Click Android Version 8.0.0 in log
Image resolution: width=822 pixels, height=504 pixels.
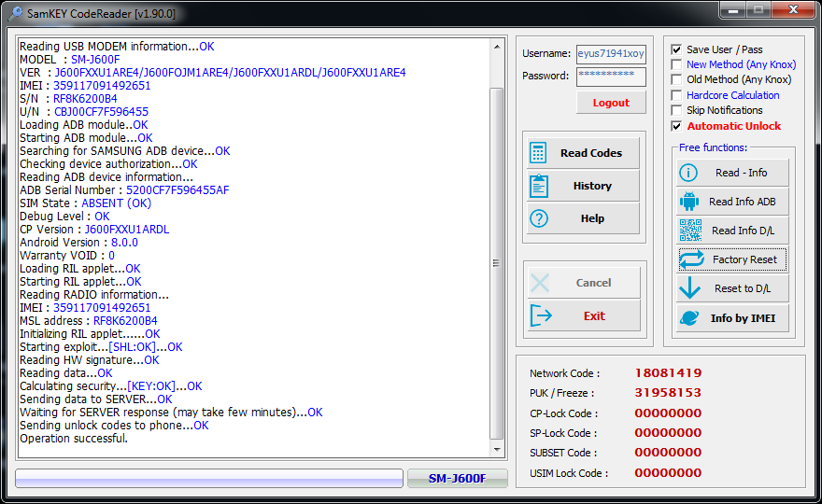[124, 243]
